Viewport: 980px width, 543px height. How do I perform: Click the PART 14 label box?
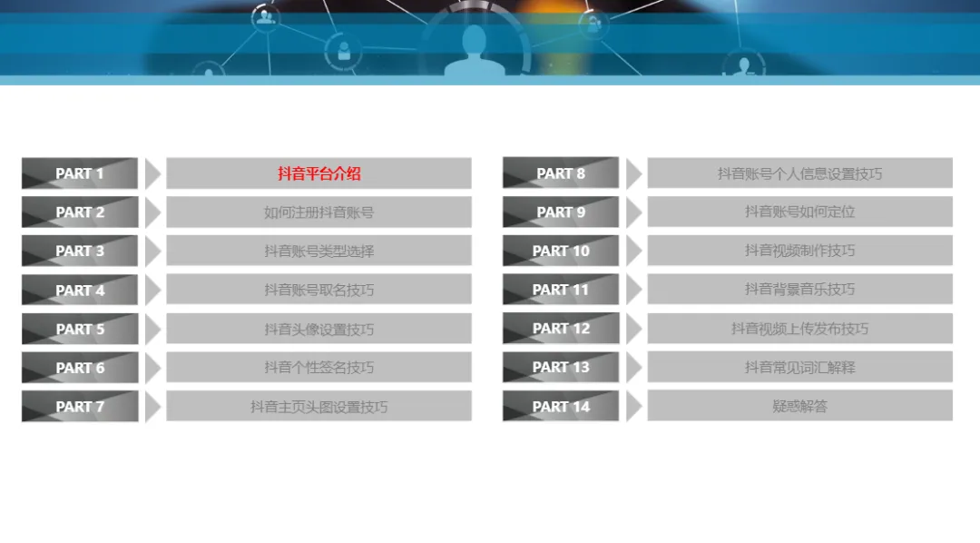tap(561, 406)
